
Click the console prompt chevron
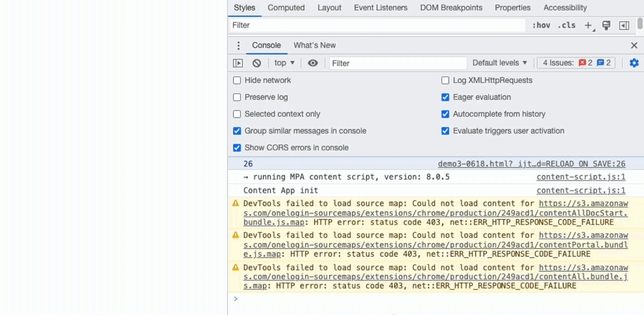click(x=236, y=298)
